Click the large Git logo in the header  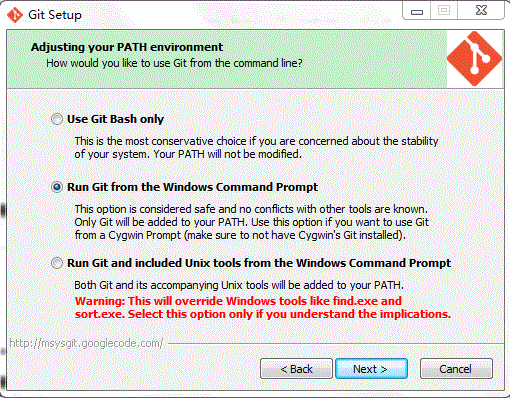[x=475, y=59]
